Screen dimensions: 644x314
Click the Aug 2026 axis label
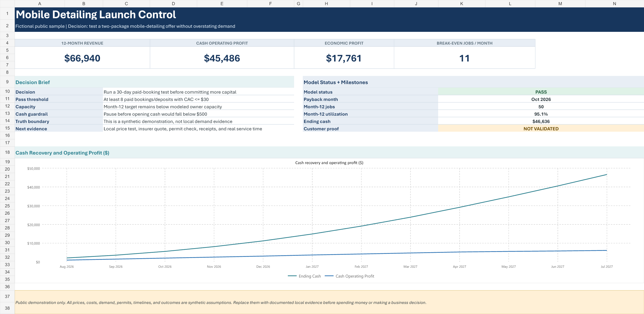click(x=67, y=267)
